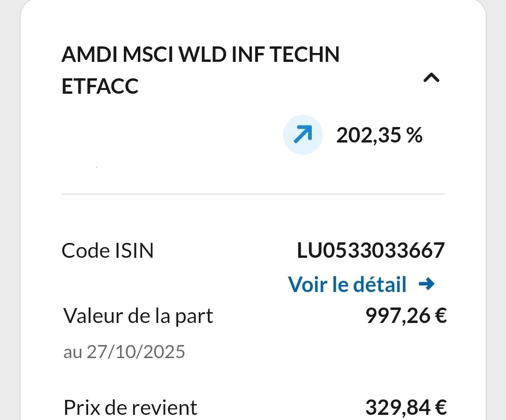Click the Valeur de la part label
Image resolution: width=506 pixels, height=420 pixels.
click(x=138, y=316)
